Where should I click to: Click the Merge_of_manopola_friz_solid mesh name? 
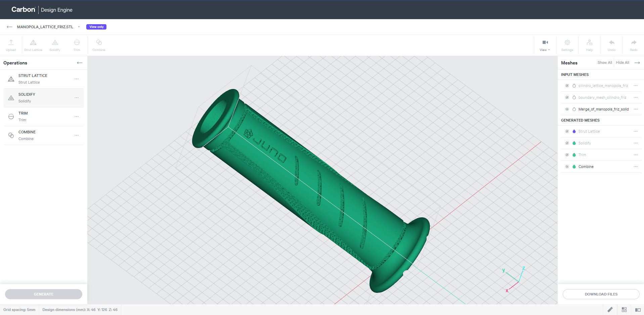[x=603, y=109]
